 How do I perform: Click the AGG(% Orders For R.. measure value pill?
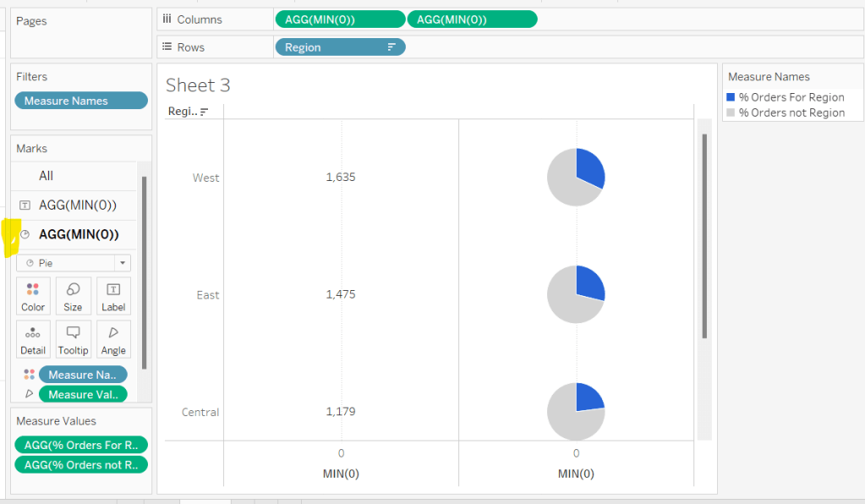pos(80,445)
